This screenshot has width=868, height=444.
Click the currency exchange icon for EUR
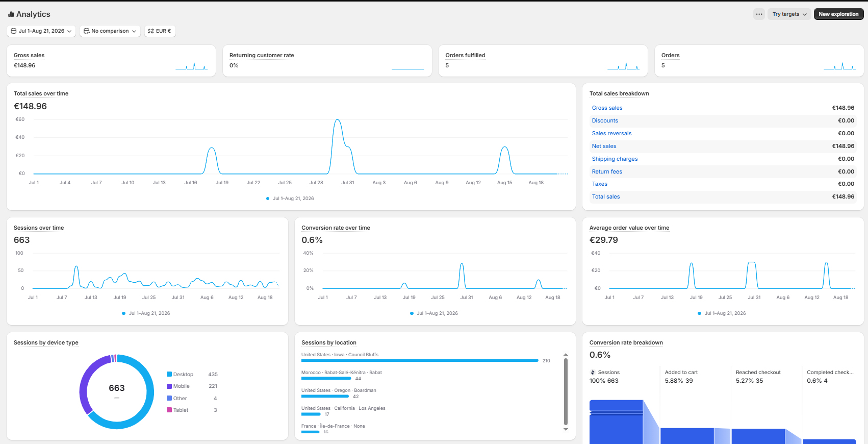click(151, 31)
